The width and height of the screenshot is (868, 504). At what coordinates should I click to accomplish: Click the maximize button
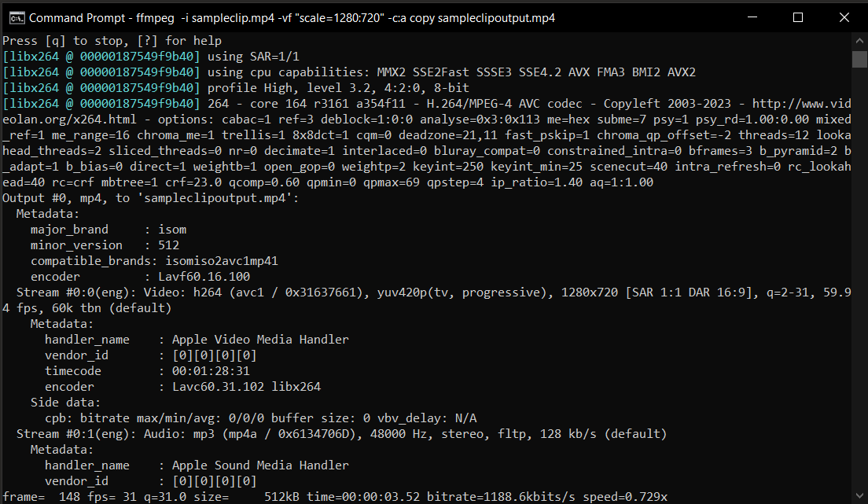pos(798,17)
